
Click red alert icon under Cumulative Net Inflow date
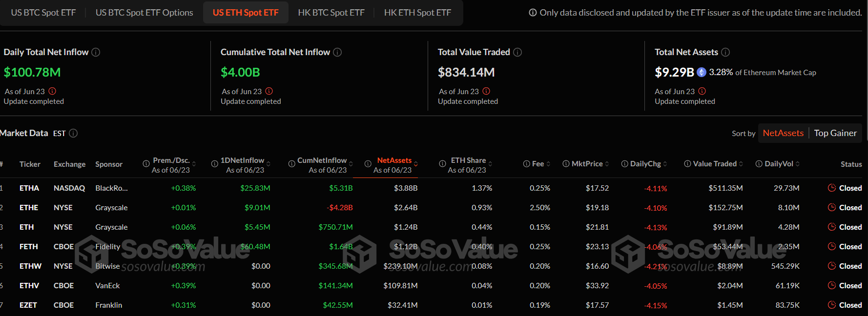269,91
